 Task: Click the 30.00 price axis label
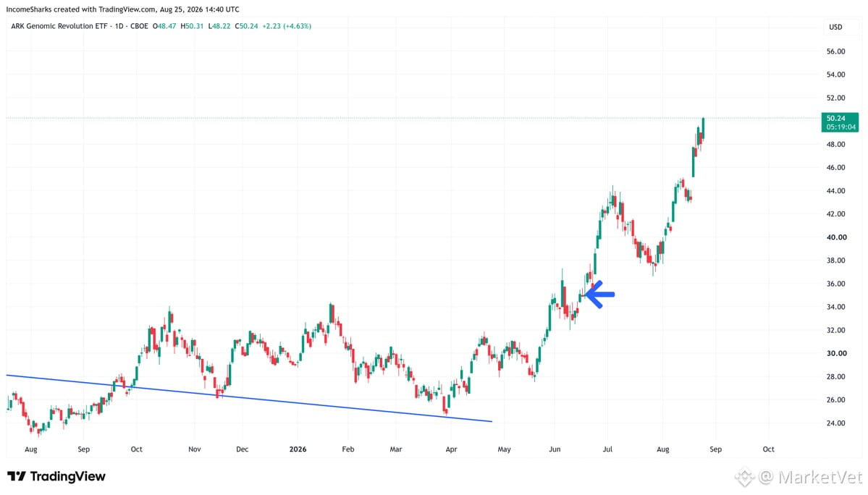click(836, 353)
